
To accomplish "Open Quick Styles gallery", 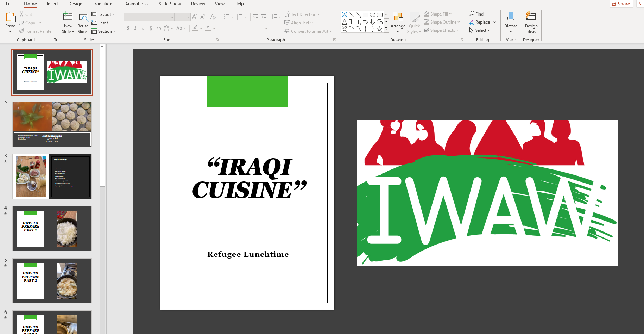I will click(414, 22).
